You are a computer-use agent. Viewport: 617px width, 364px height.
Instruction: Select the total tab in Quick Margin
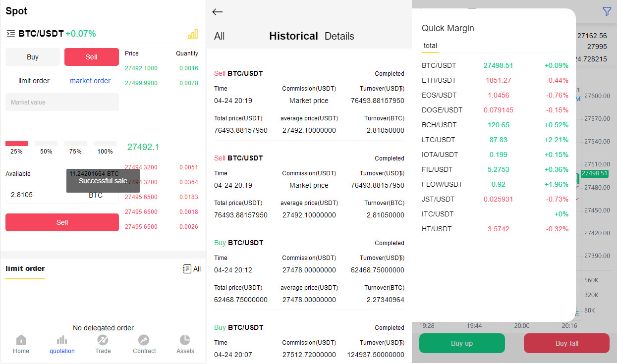click(430, 46)
